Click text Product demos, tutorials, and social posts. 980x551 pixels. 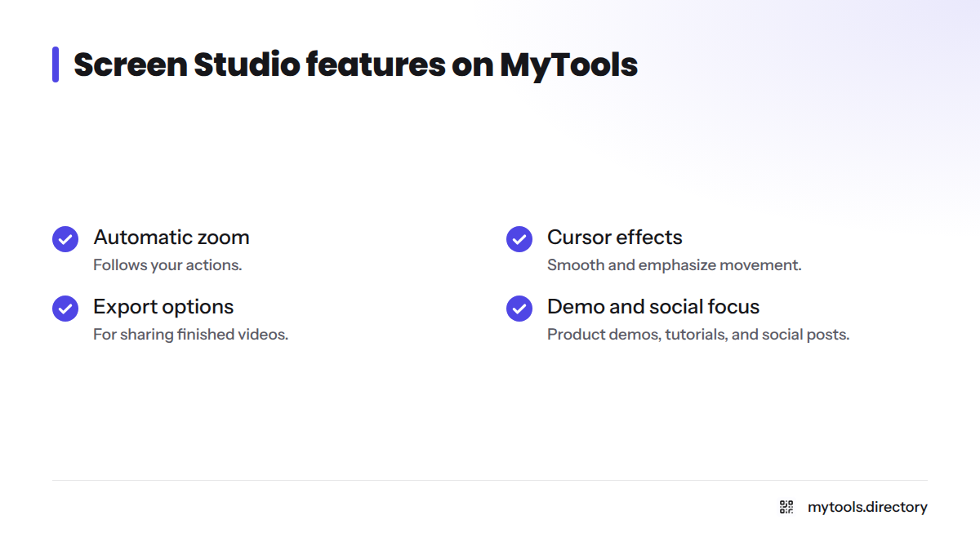(698, 335)
